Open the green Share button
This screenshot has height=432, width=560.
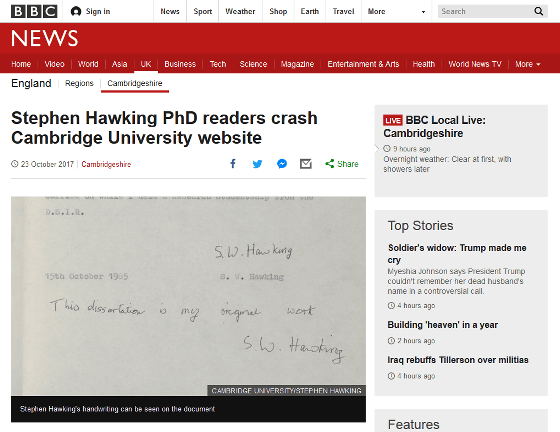coord(341,164)
